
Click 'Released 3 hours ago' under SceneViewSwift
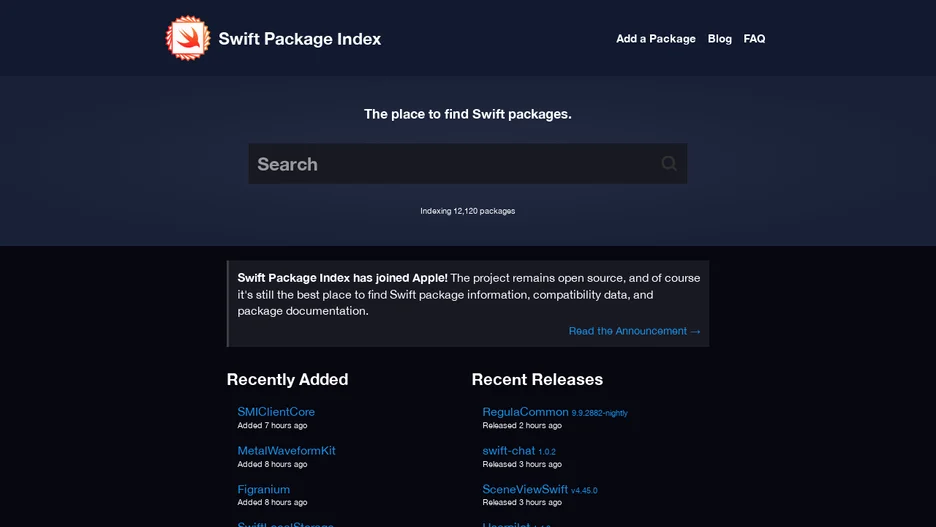(x=522, y=503)
